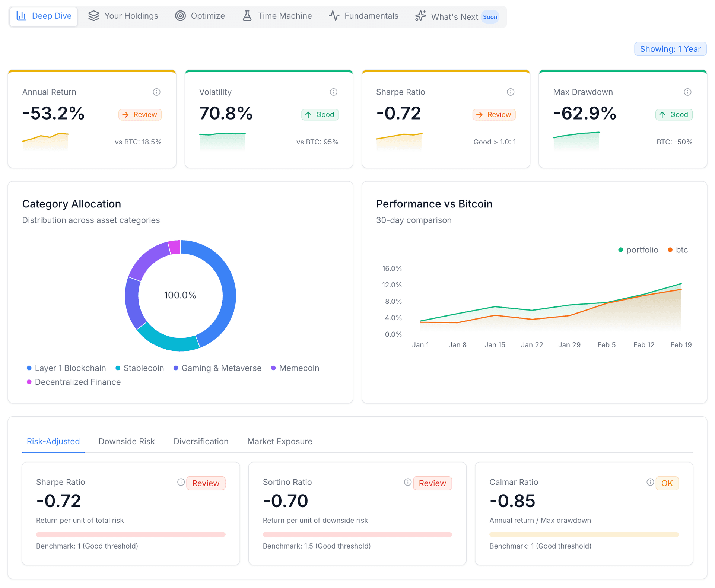The image size is (715, 588).
Task: Select the Market Exposure tab
Action: tap(280, 442)
